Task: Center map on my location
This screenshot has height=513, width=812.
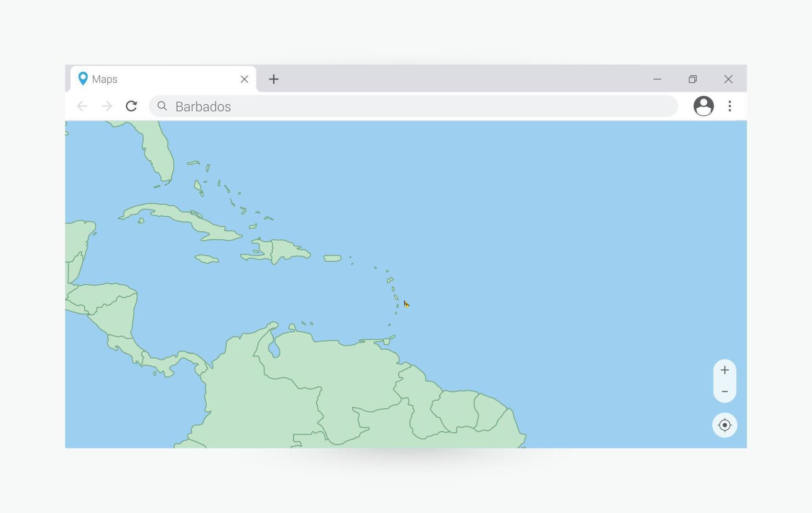Action: coord(725,425)
